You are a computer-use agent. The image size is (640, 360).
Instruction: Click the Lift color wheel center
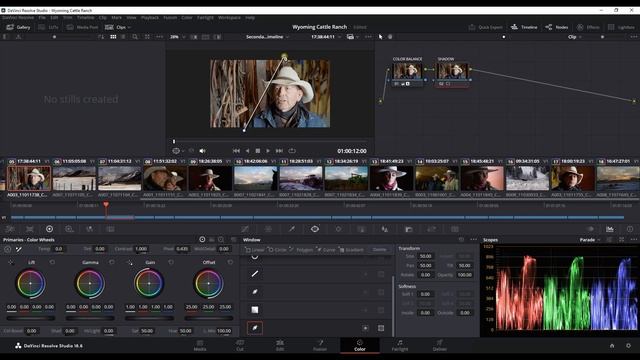(x=31, y=283)
